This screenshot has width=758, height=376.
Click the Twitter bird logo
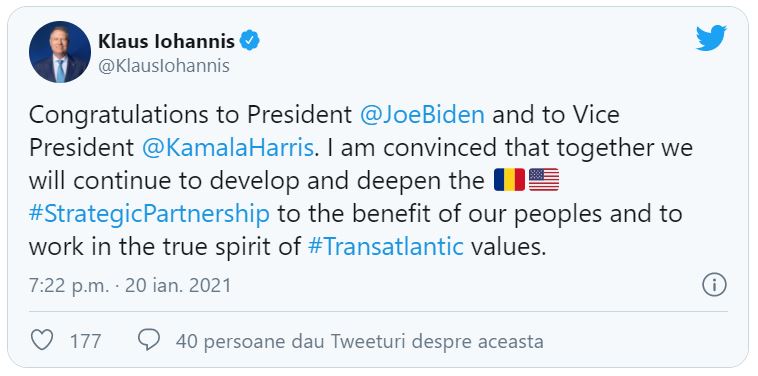click(x=711, y=38)
